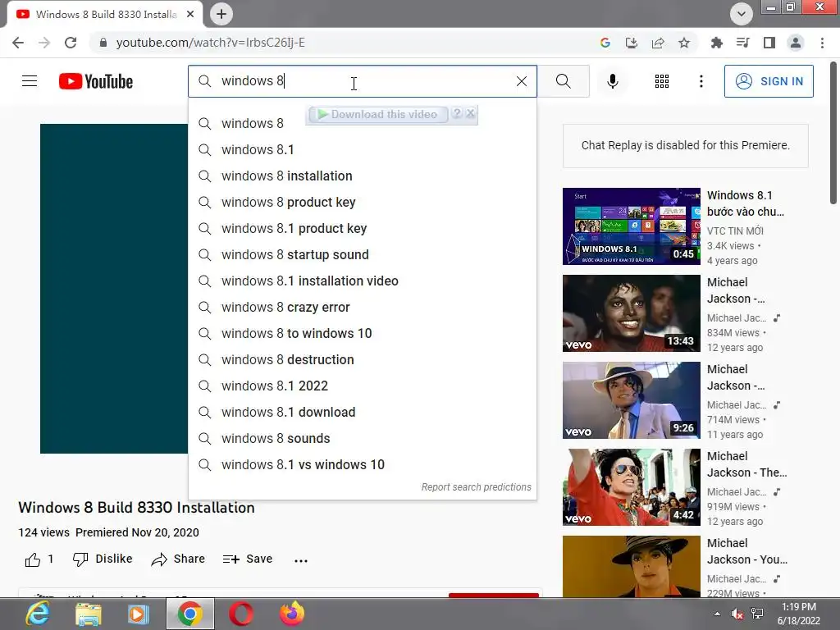Bookmark this page with the star icon
This screenshot has height=630, width=840.
(684, 43)
